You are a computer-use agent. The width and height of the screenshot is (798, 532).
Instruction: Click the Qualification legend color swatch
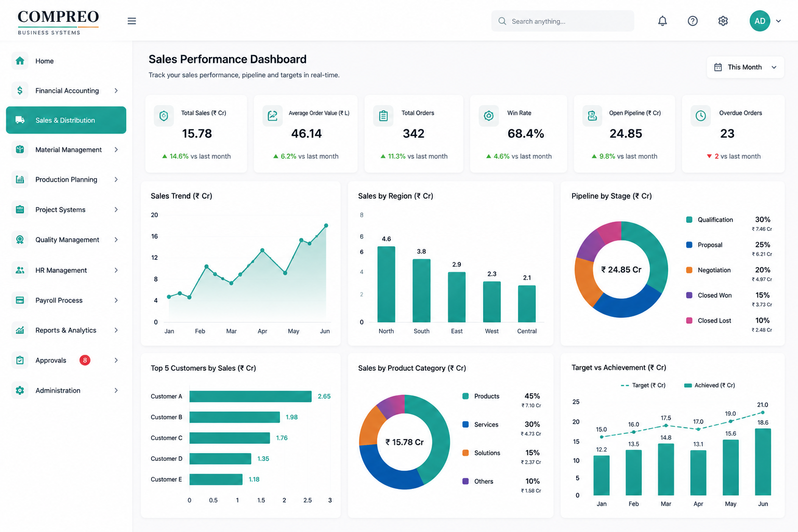689,220
